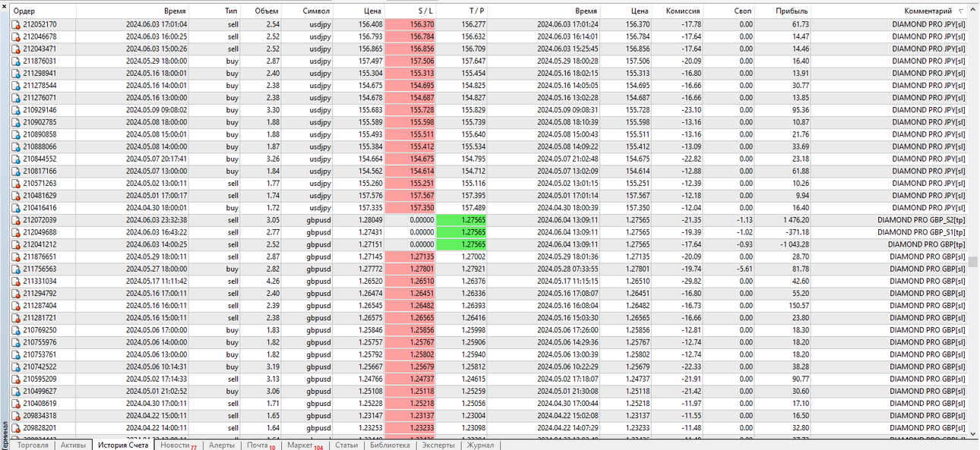This screenshot has width=980, height=450.
Task: Click the order icon for order 212052170
Action: [x=16, y=24]
